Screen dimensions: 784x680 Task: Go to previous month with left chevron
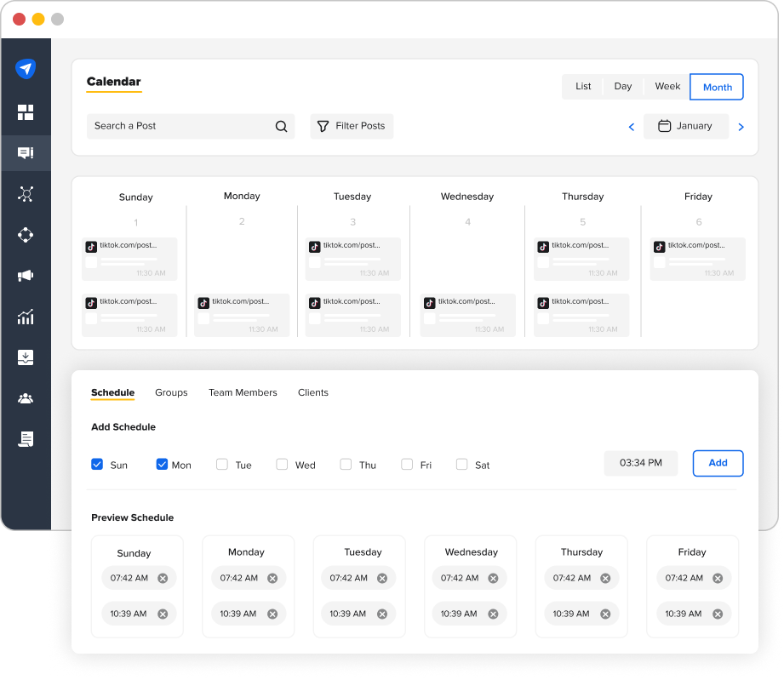(632, 127)
